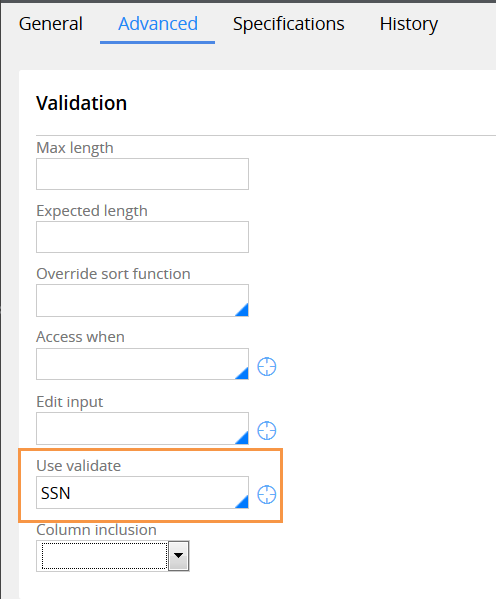This screenshot has width=496, height=599.
Task: Expand the Override sort function autocomplete triangle
Action: coord(242,310)
